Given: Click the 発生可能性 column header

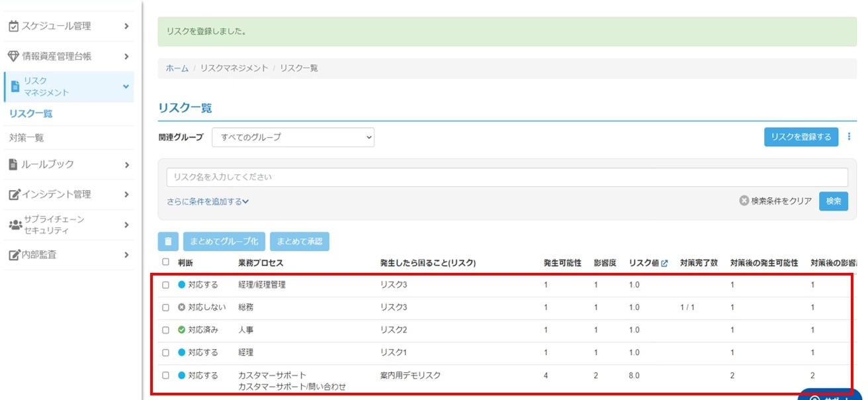Looking at the screenshot, I should (x=562, y=263).
